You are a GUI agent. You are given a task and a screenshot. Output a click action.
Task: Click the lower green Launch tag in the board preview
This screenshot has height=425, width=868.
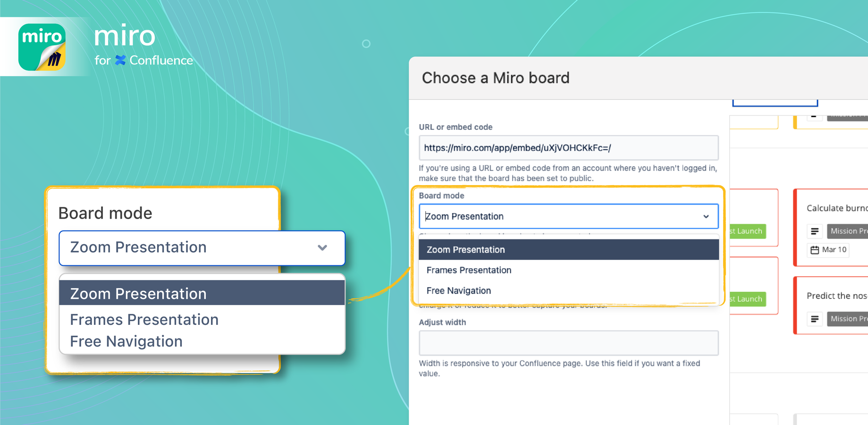click(x=747, y=299)
